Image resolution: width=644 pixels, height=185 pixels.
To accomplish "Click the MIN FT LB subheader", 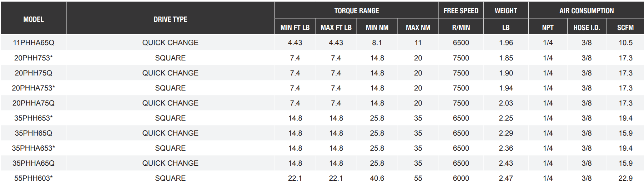I will click(295, 28).
